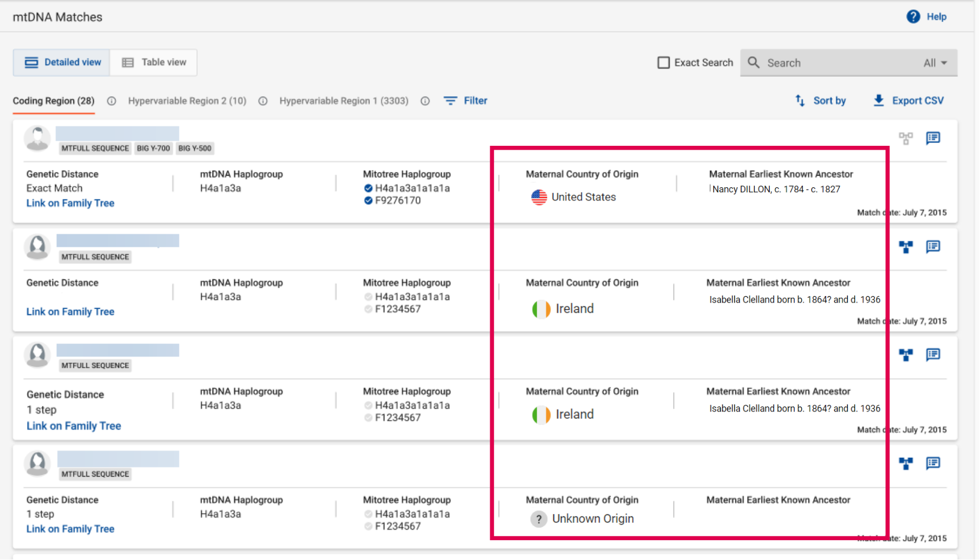Open family tree icon for second match
Screen dimensions: 980x560
click(x=905, y=247)
